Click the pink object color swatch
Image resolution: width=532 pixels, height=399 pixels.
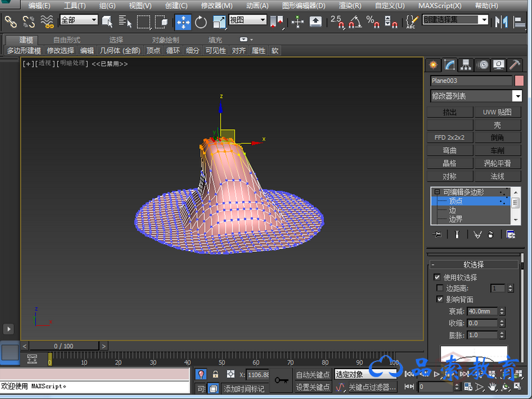(x=519, y=81)
